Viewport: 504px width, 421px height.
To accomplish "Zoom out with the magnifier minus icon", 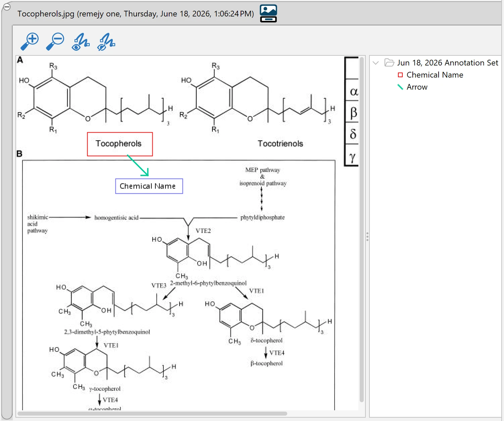I will [55, 42].
